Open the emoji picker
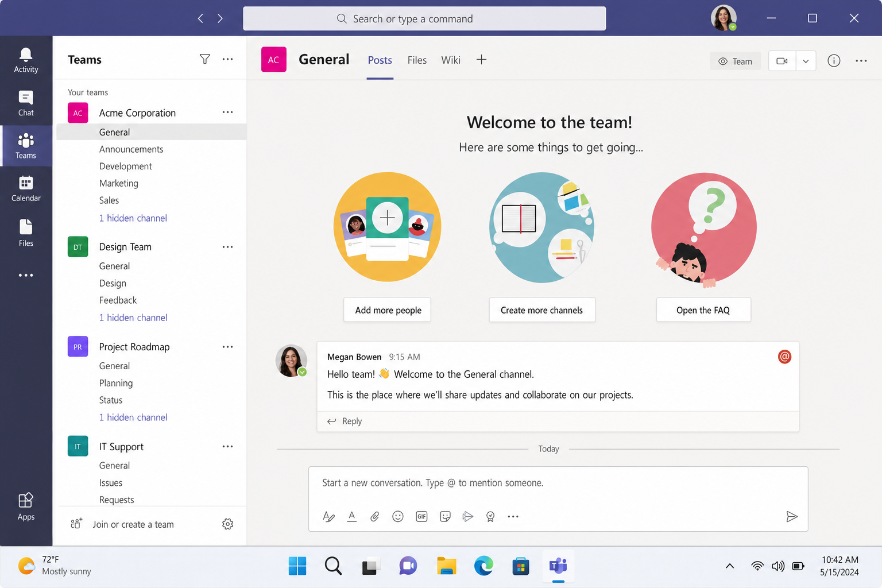Screen dimensions: 882x588 pos(398,517)
